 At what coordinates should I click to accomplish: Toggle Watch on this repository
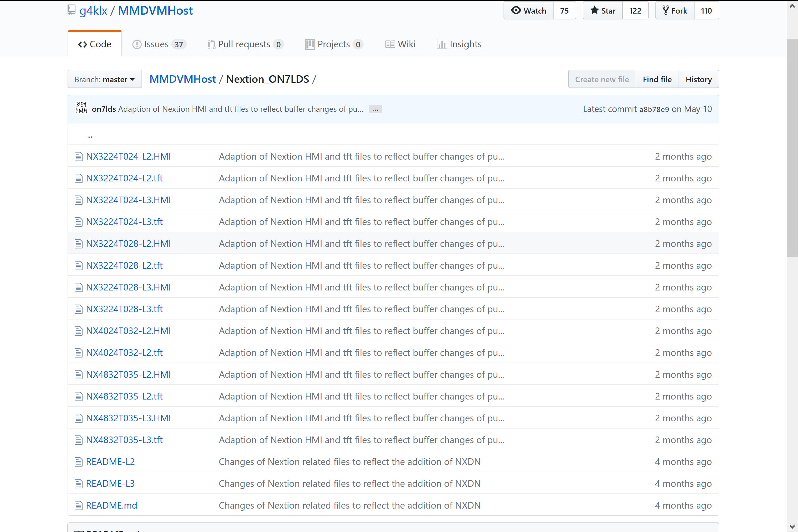pos(529,11)
